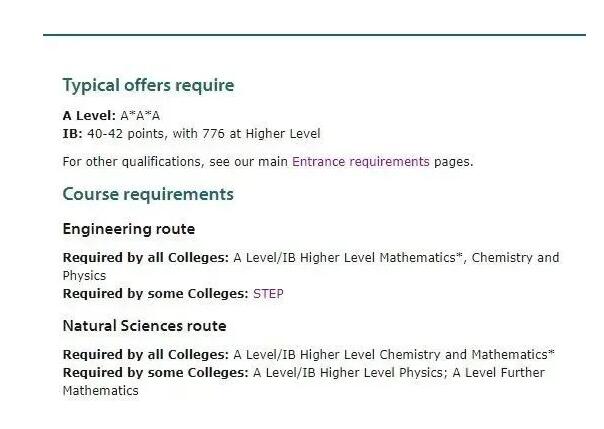
Task: Click the word Physics in Engineering requirements
Action: [84, 276]
